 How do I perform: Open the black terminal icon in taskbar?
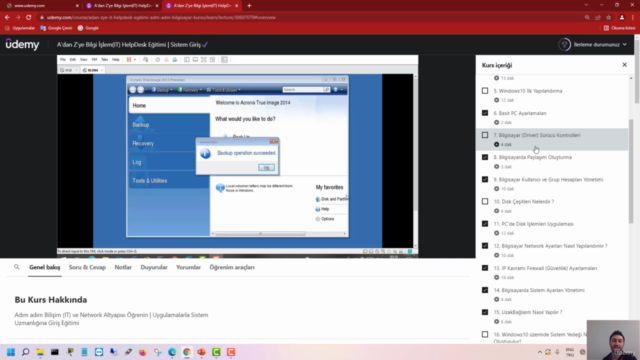[x=55, y=352]
